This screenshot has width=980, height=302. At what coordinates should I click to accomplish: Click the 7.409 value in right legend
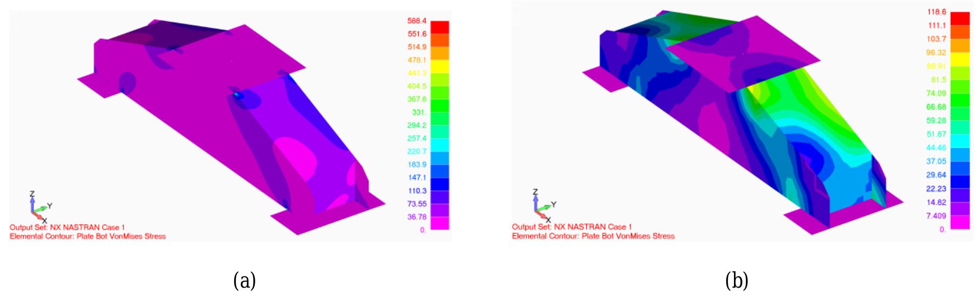[x=936, y=216]
